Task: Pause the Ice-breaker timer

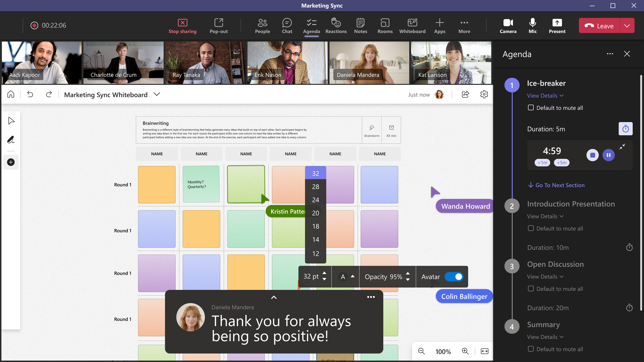Action: click(x=608, y=155)
